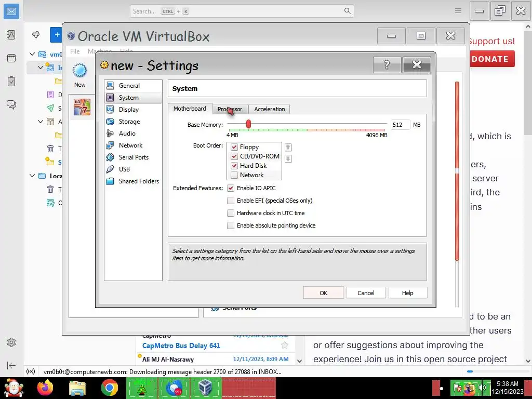The width and height of the screenshot is (532, 399).
Task: Collapse the mail sidebar arrow icon
Action: pyautogui.click(x=11, y=365)
